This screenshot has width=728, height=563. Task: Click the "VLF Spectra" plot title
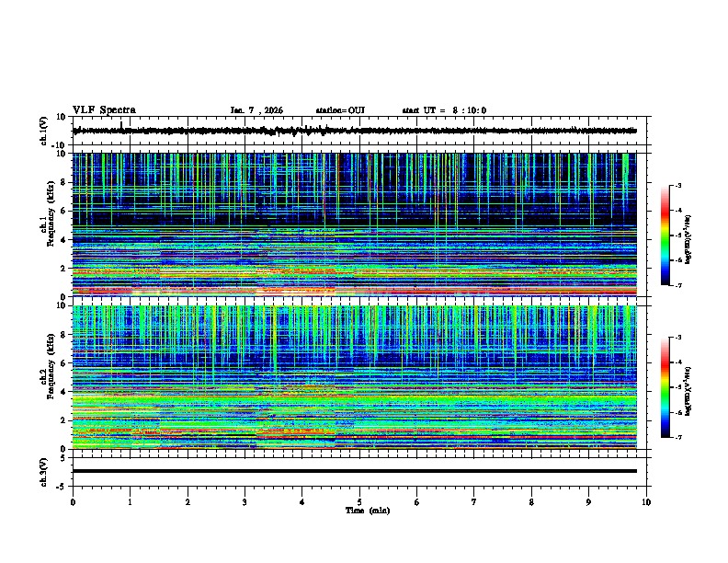[x=104, y=110]
